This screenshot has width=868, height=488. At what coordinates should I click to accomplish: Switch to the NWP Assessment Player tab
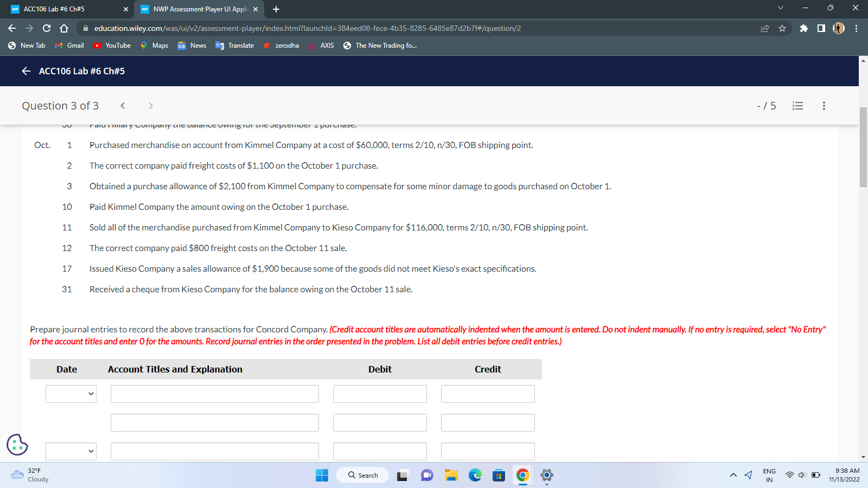point(195,9)
